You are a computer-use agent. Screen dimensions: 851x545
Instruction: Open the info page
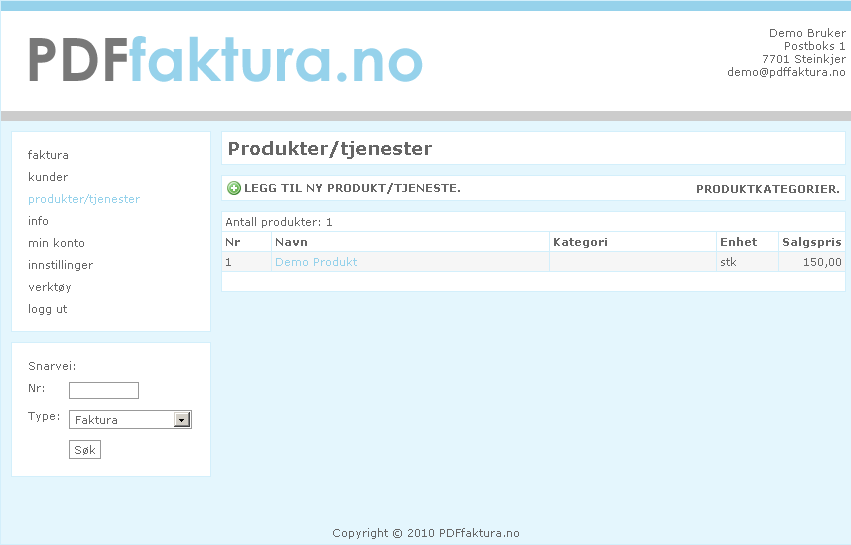tap(38, 221)
